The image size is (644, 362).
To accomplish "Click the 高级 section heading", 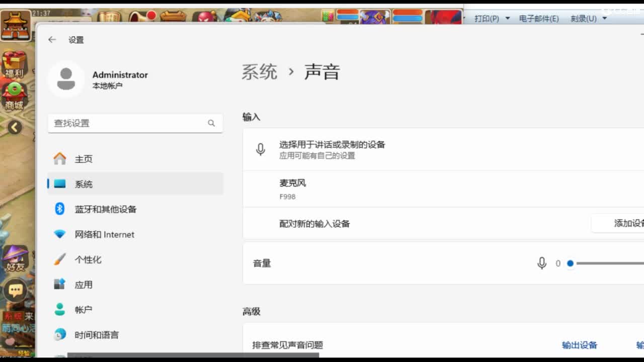I will (x=252, y=312).
